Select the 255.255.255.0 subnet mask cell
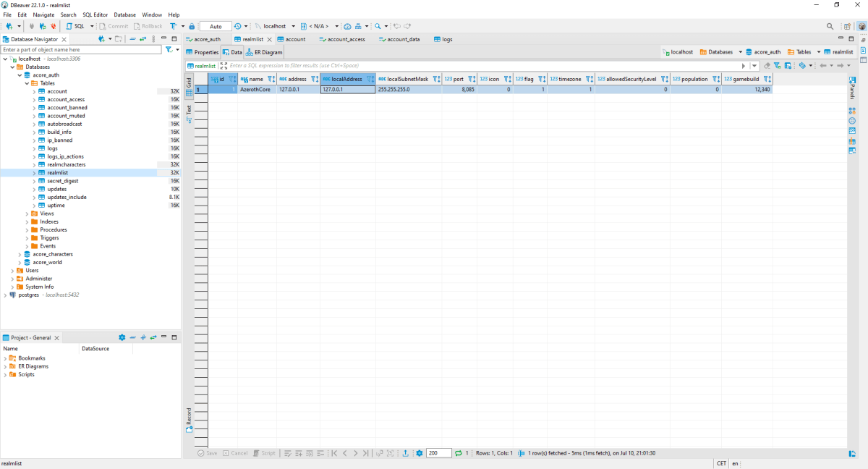Viewport: 868px width, 469px height. tap(409, 90)
